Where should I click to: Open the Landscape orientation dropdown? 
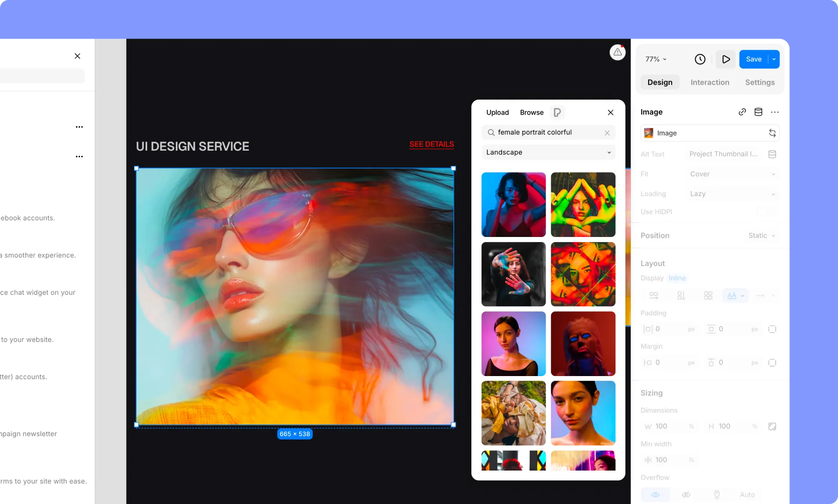coord(548,152)
